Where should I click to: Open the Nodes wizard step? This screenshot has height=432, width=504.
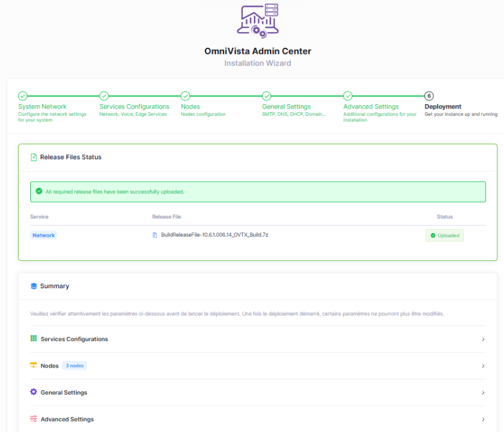click(190, 107)
